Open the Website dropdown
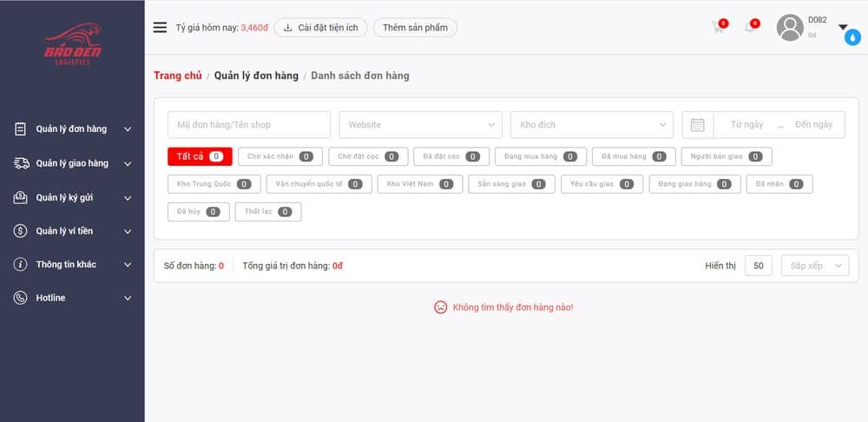The width and height of the screenshot is (868, 422). (420, 124)
